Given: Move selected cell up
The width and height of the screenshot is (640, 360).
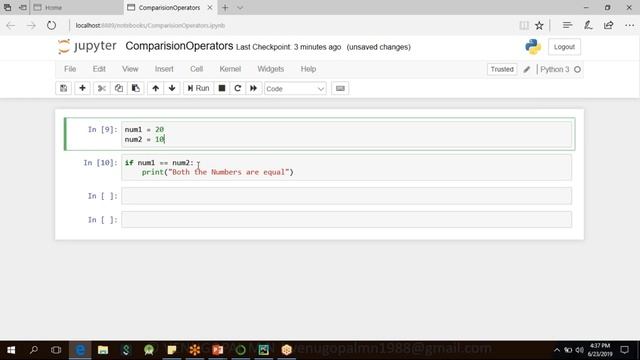Looking at the screenshot, I should point(156,88).
